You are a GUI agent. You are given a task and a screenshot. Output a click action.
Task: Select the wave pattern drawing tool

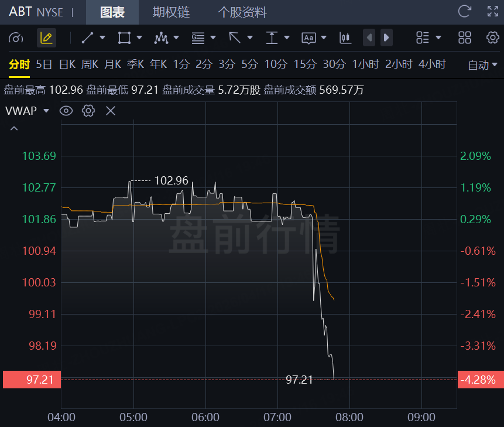161,38
